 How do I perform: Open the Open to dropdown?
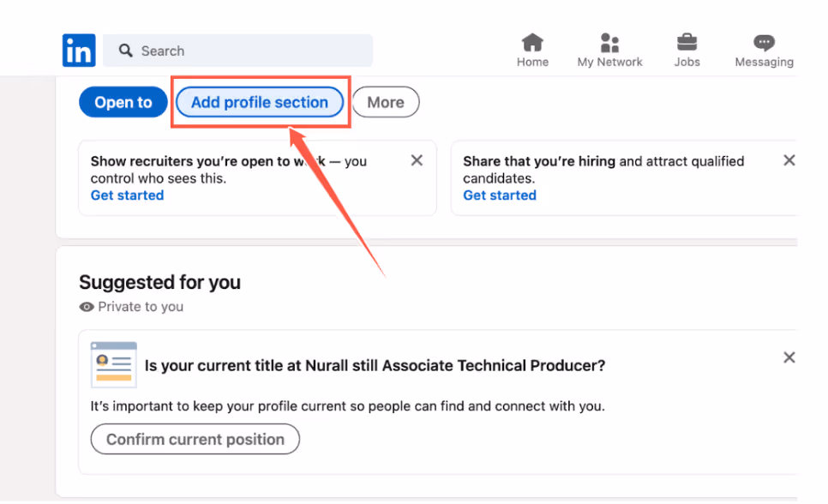click(123, 101)
